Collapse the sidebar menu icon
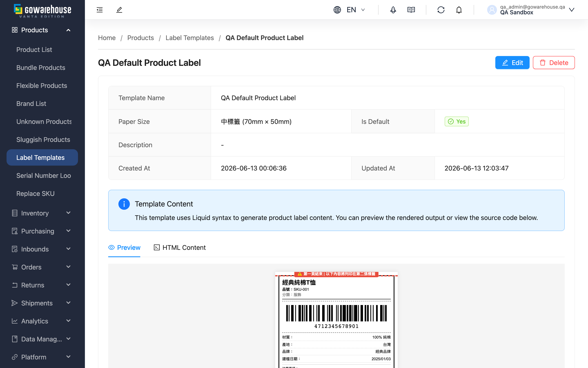This screenshot has width=588, height=368. tap(100, 10)
